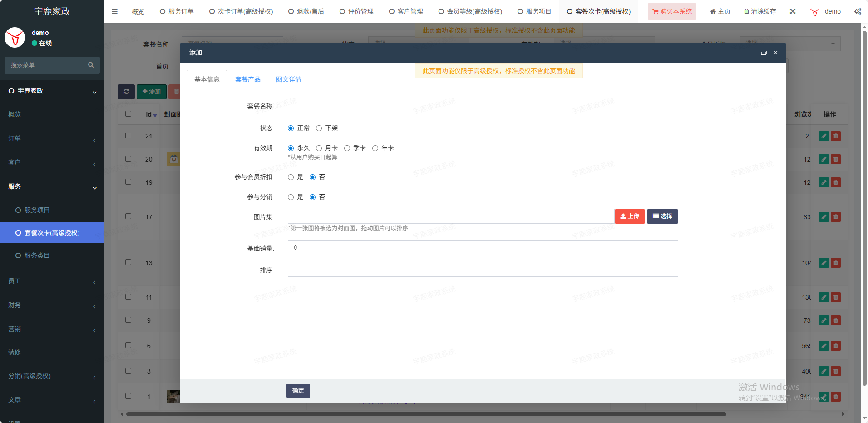The height and width of the screenshot is (423, 868).
Task: Click the red 上传 upload button
Action: click(629, 216)
